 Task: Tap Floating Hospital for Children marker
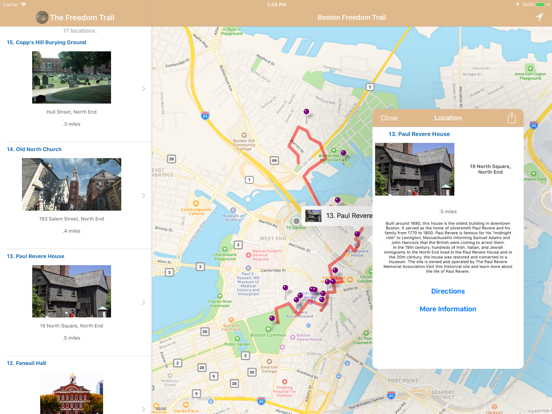click(x=284, y=382)
